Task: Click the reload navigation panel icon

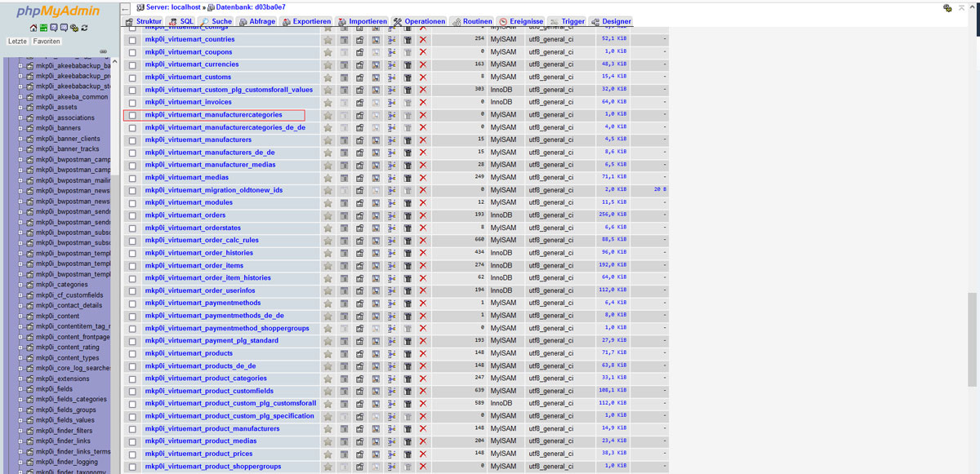Action: tap(84, 28)
